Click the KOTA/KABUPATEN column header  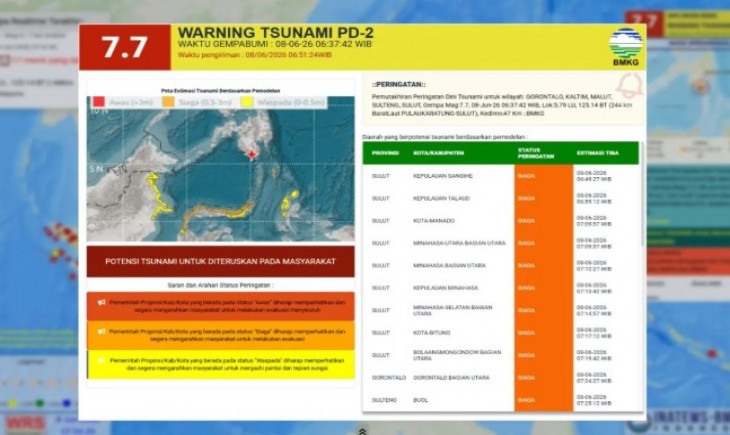[x=439, y=153]
